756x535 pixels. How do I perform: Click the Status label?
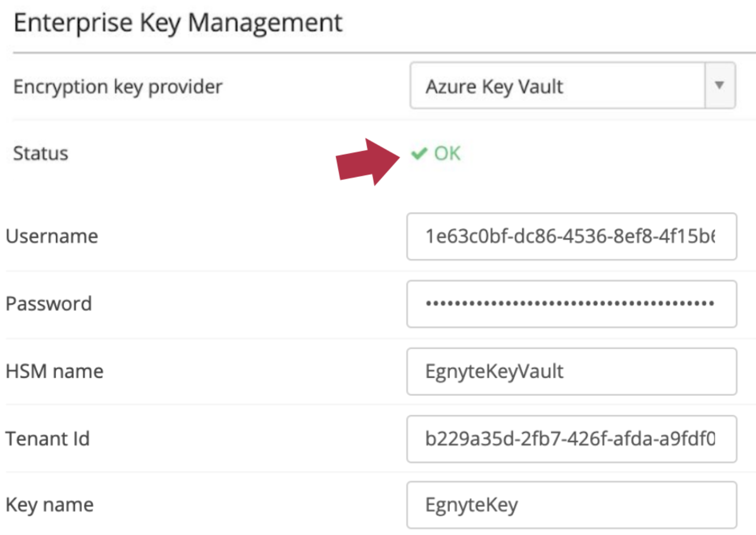(40, 154)
